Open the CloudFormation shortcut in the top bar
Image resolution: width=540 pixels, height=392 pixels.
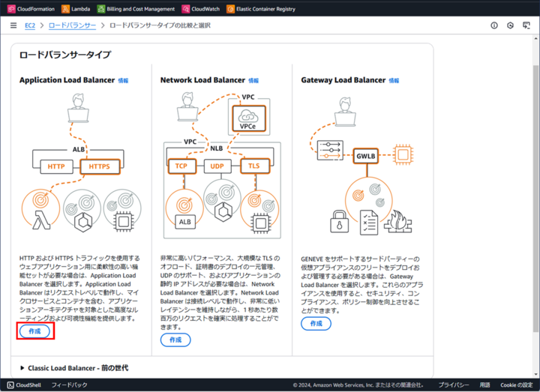31,9
